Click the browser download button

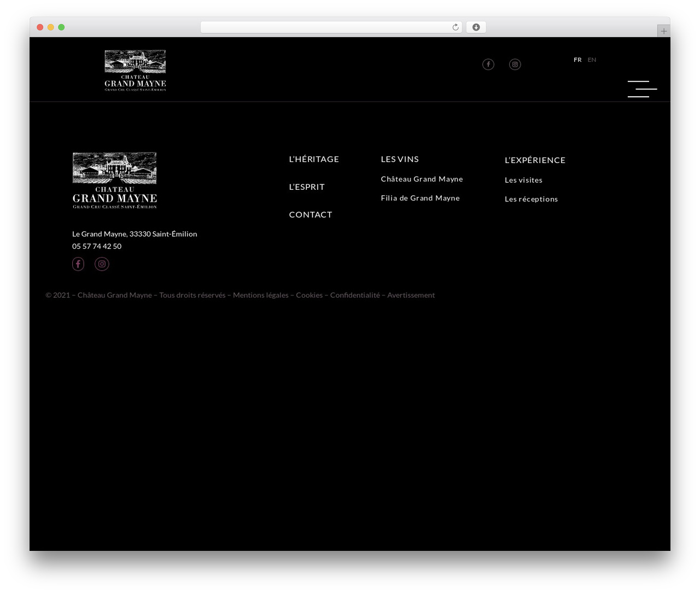pos(476,27)
